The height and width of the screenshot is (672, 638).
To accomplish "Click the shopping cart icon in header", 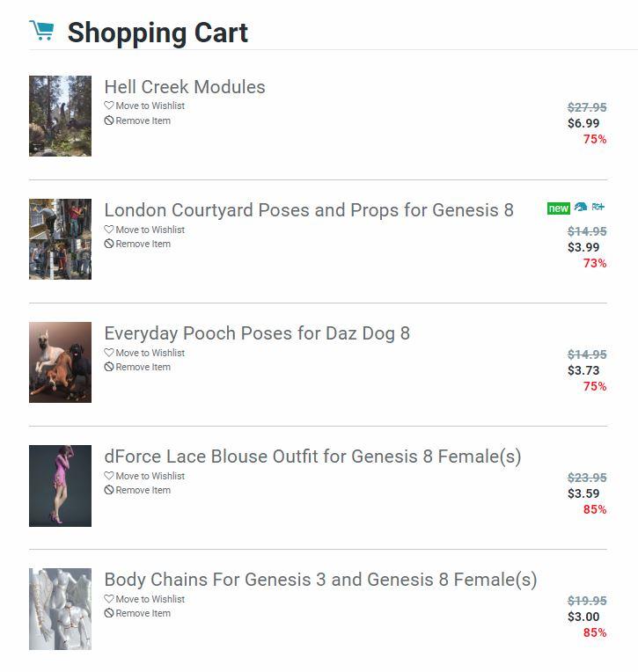I will pyautogui.click(x=40, y=32).
